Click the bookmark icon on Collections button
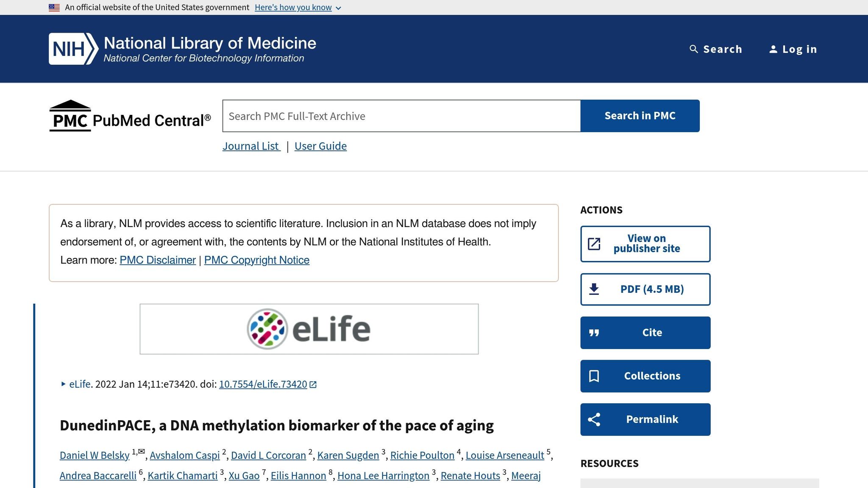Image resolution: width=868 pixels, height=488 pixels. 594,376
